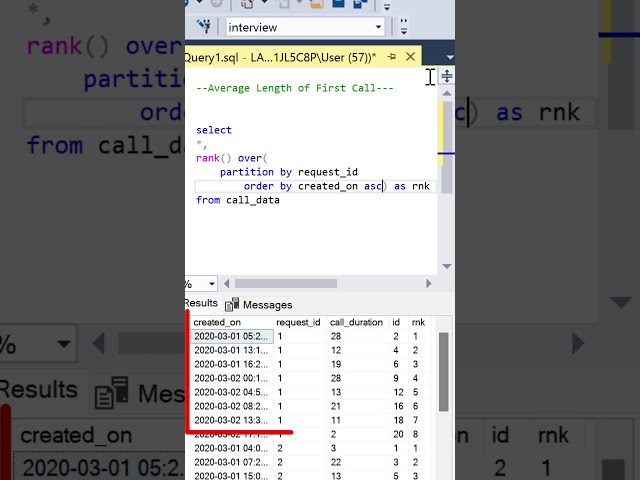
Task: Select the cell 2020-03-02 04:5...
Action: tap(232, 392)
